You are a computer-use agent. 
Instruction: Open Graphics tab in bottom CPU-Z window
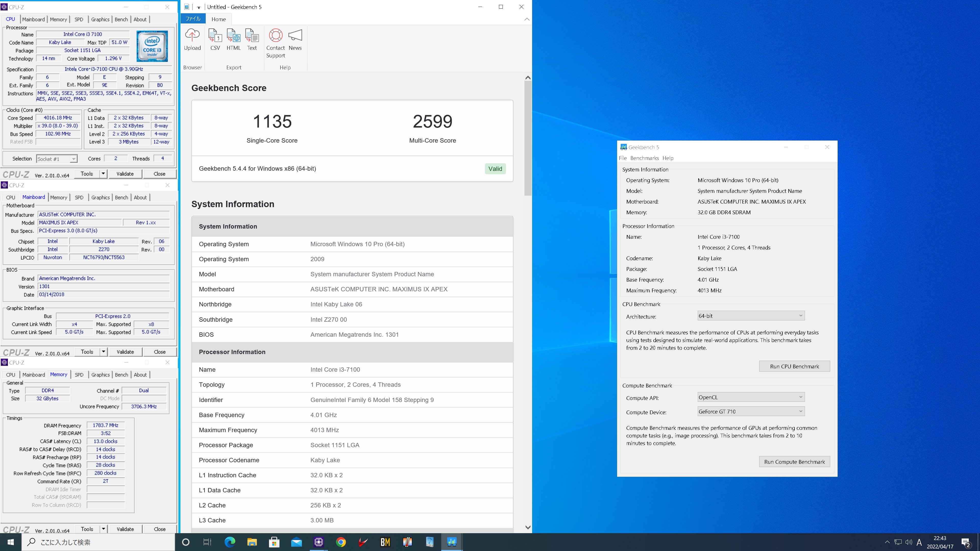(x=101, y=374)
